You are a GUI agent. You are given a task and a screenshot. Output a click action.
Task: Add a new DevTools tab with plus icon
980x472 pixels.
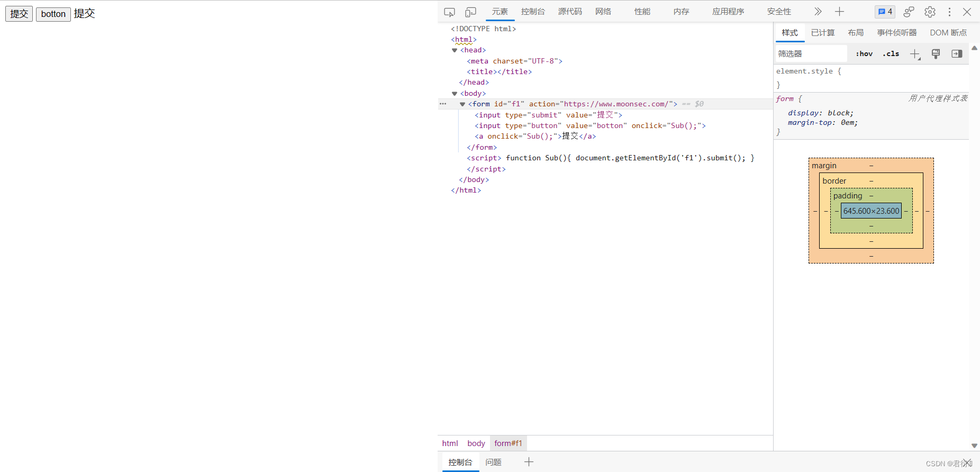pyautogui.click(x=839, y=12)
